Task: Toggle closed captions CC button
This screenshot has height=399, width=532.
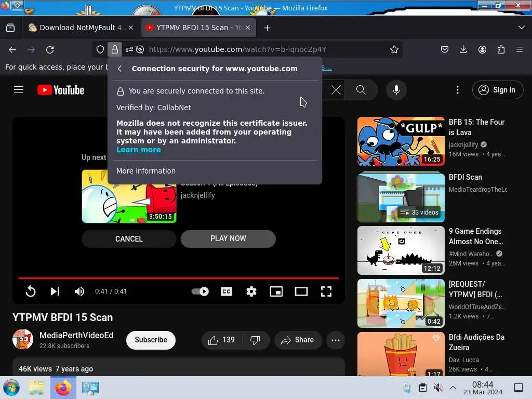Action: coord(227,291)
